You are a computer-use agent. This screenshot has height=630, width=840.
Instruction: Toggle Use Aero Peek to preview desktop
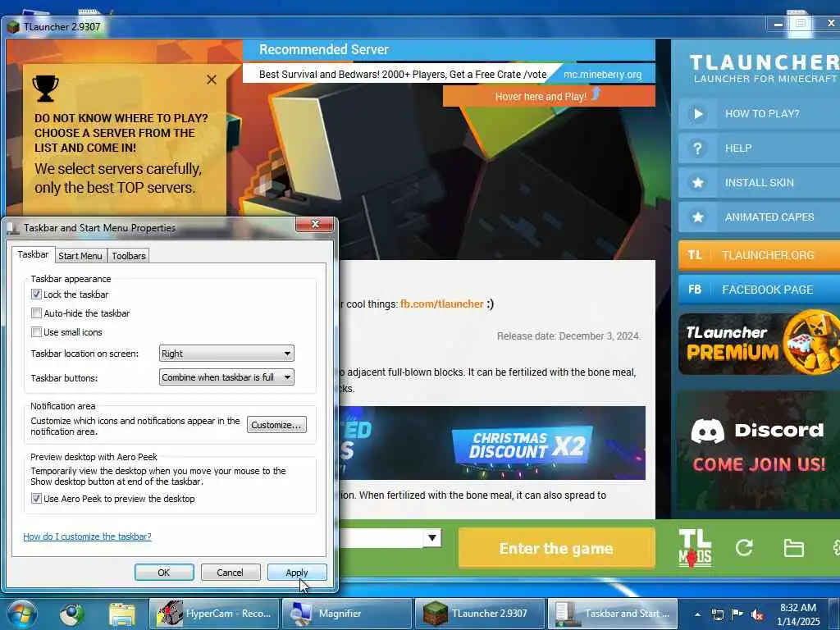click(36, 498)
